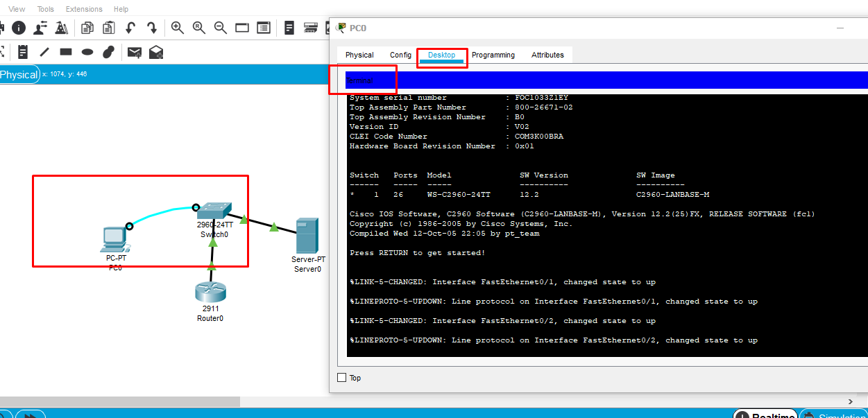Pick the Draw Ellipse tool
This screenshot has height=418, width=868.
(x=87, y=51)
